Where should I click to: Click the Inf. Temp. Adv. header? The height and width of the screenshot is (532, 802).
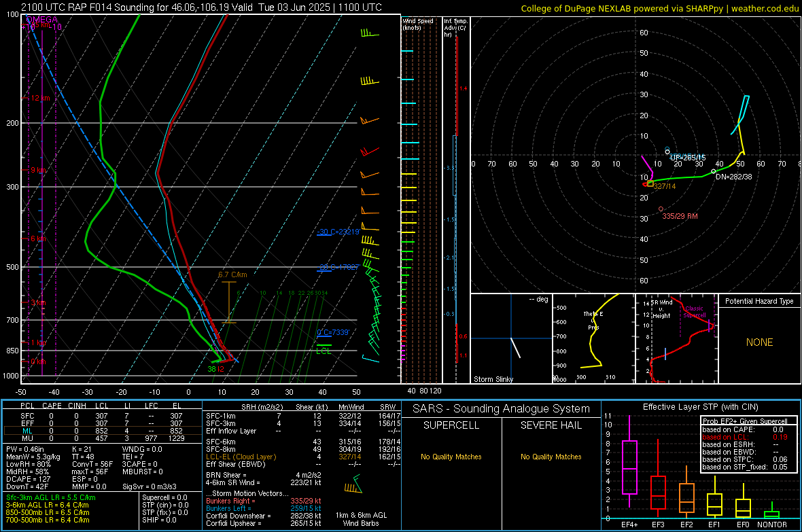click(x=455, y=28)
